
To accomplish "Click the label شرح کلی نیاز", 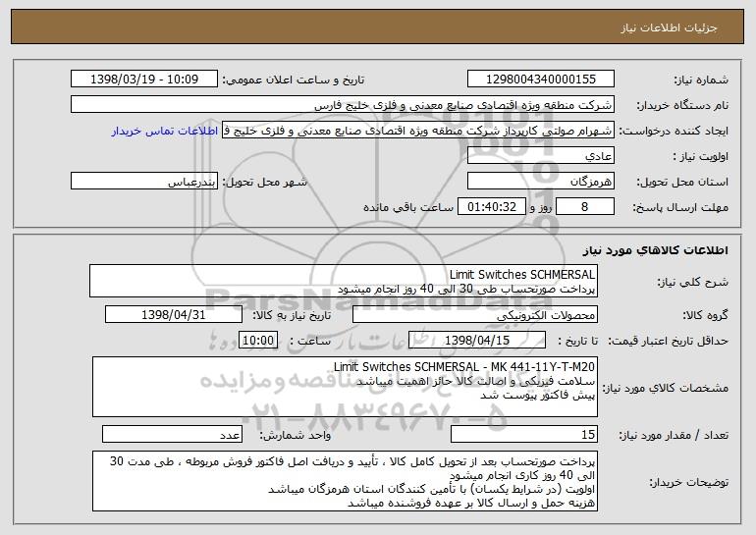I will coord(693,282).
